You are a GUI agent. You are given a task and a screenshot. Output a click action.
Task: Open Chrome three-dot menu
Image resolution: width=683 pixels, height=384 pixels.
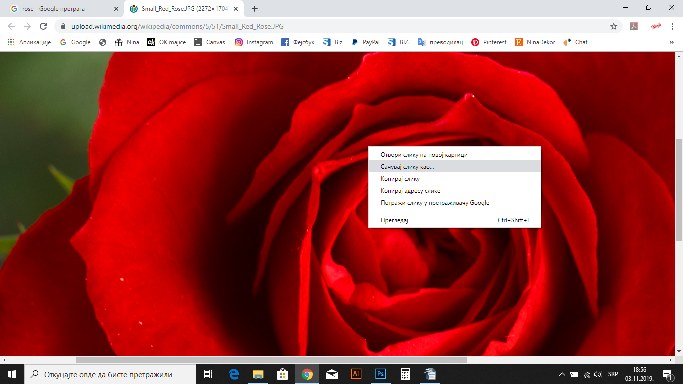[x=672, y=26]
